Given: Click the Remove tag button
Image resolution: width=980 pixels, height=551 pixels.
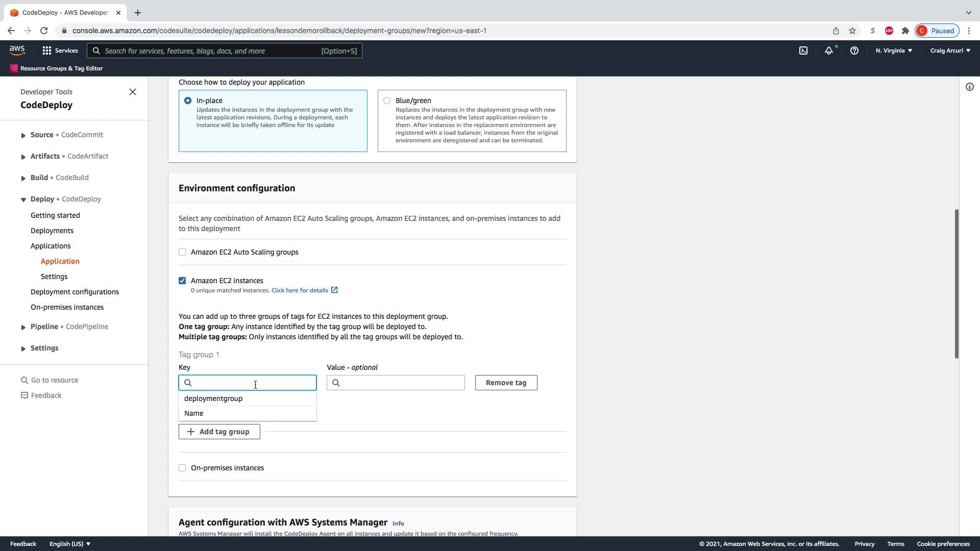Looking at the screenshot, I should click(505, 383).
